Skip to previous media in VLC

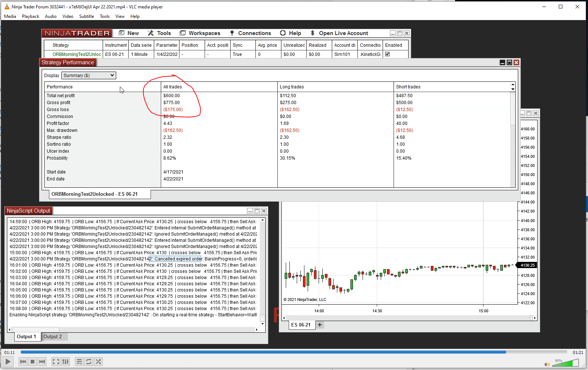(23, 362)
